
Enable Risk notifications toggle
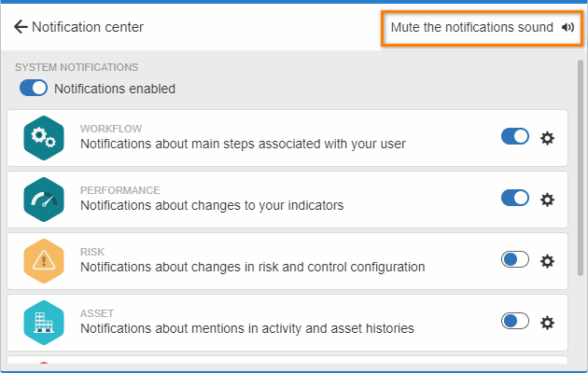(x=515, y=259)
